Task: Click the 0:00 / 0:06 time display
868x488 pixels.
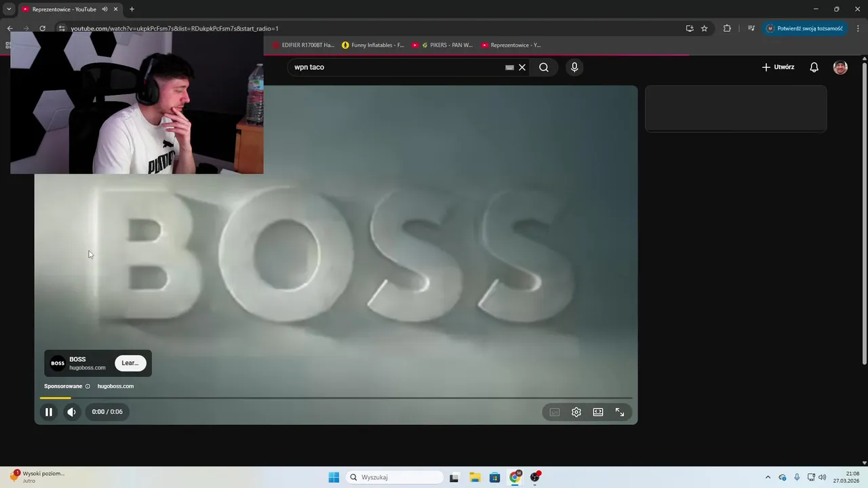Action: pyautogui.click(x=107, y=411)
